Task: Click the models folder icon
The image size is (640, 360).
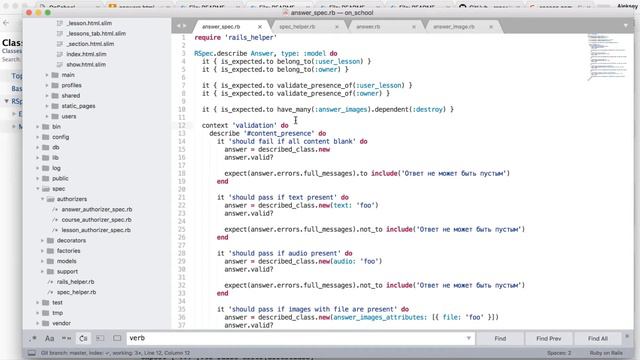Action: (51, 261)
